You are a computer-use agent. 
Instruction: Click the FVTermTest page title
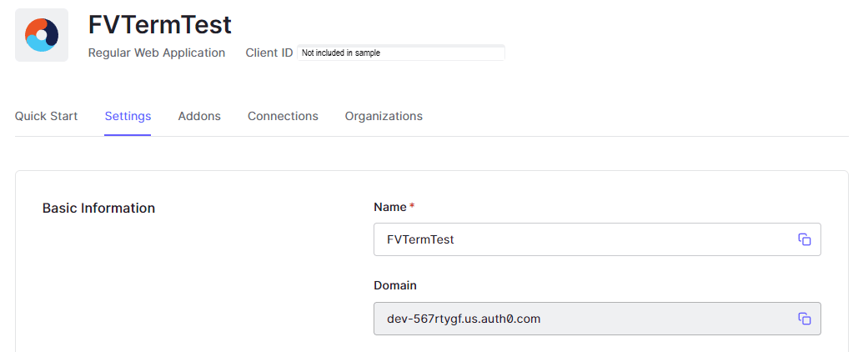159,25
